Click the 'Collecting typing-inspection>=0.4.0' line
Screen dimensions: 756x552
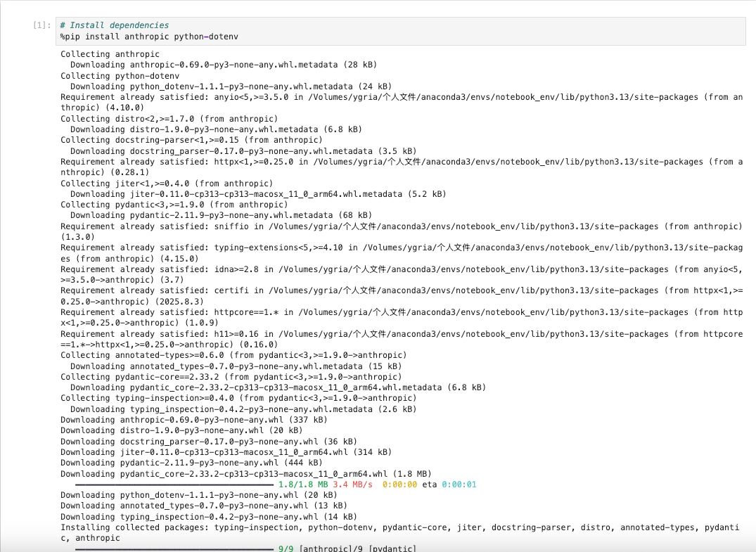point(238,398)
